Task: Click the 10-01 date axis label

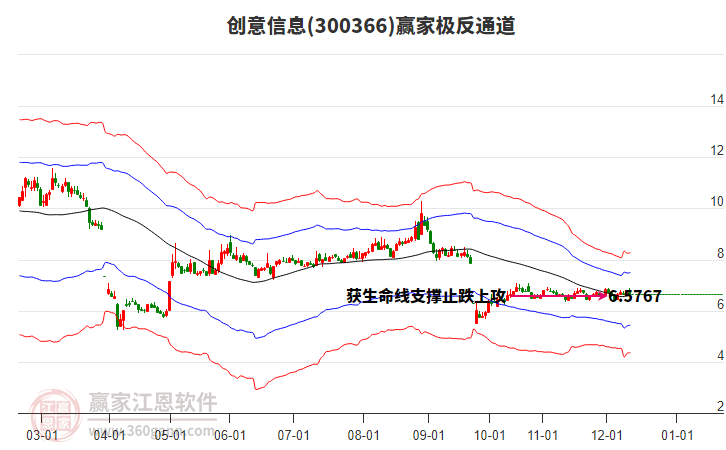Action: pyautogui.click(x=489, y=436)
